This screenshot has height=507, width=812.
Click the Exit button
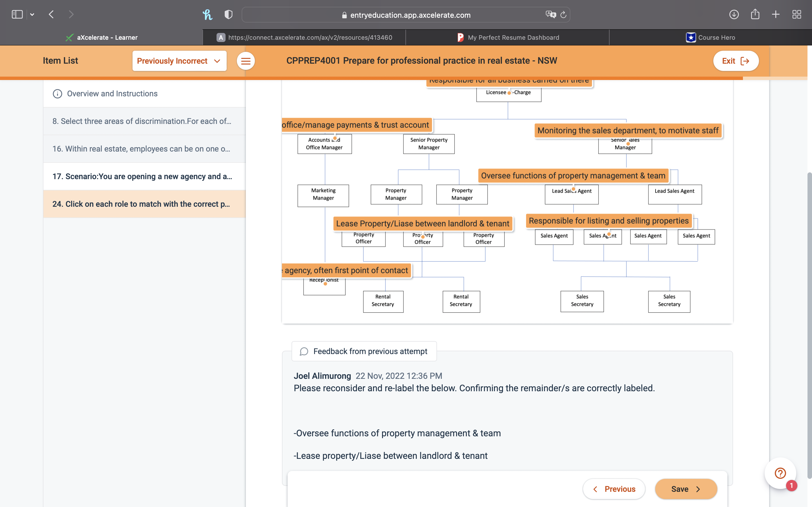(x=736, y=61)
